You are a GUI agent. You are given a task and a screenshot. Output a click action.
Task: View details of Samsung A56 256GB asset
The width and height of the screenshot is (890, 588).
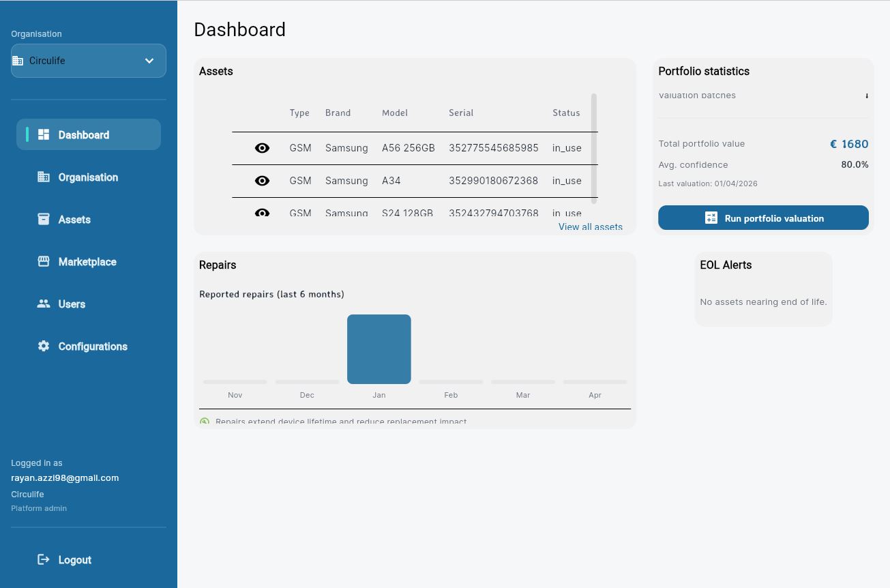coord(262,148)
